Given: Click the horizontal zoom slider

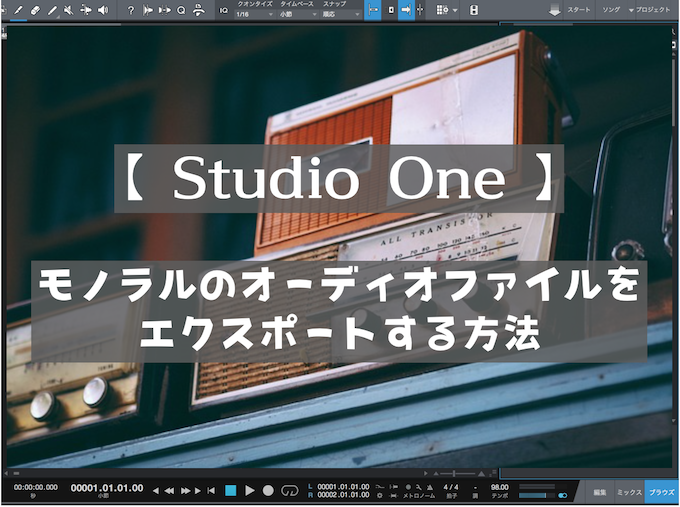Looking at the screenshot, I should (459, 474).
